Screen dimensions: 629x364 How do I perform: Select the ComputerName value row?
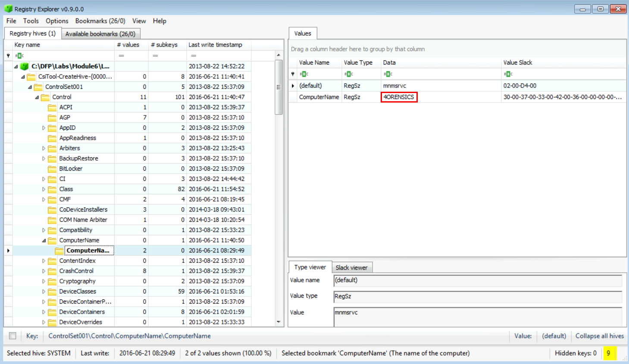coord(457,97)
